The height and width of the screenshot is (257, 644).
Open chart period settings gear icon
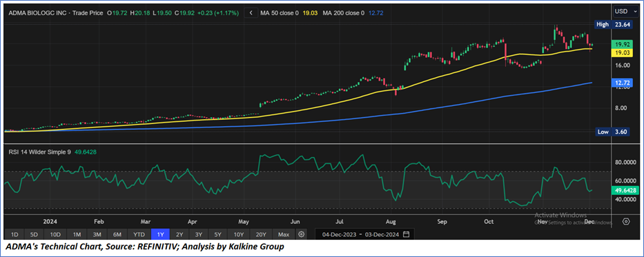tap(302, 234)
